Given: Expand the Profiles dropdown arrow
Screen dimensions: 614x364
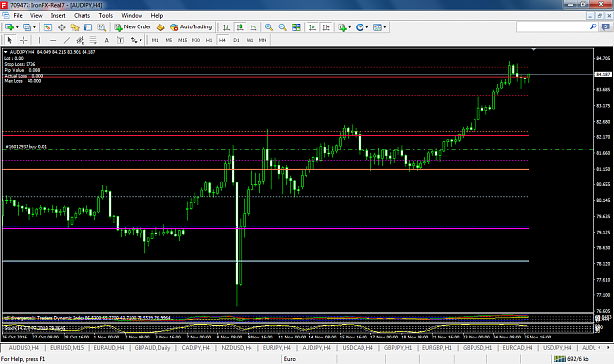Looking at the screenshot, I should pyautogui.click(x=34, y=27).
